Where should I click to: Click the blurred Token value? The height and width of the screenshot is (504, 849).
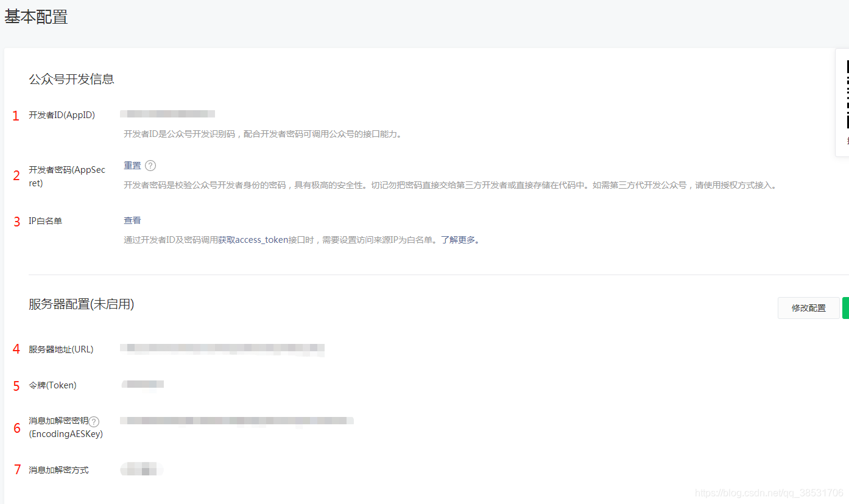point(143,384)
